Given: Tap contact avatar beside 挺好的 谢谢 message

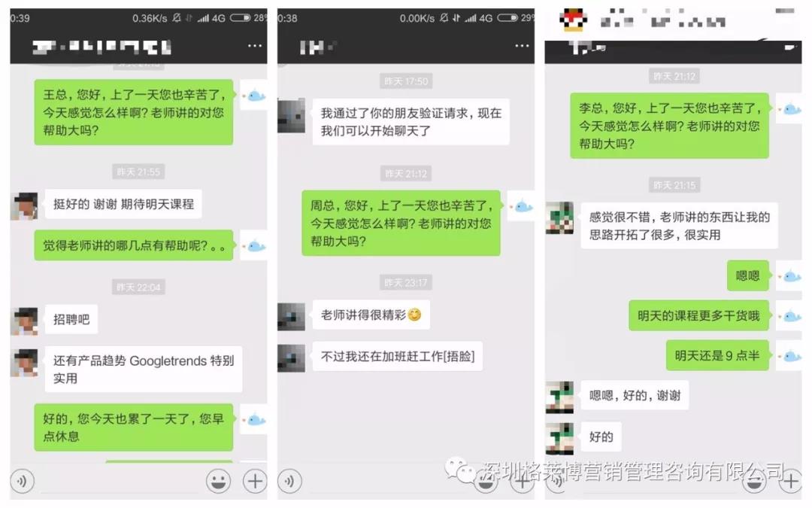Looking at the screenshot, I should pos(24,205).
